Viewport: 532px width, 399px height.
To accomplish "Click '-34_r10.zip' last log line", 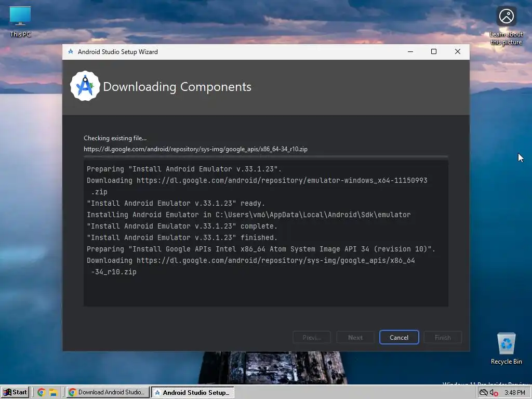I will pyautogui.click(x=114, y=272).
